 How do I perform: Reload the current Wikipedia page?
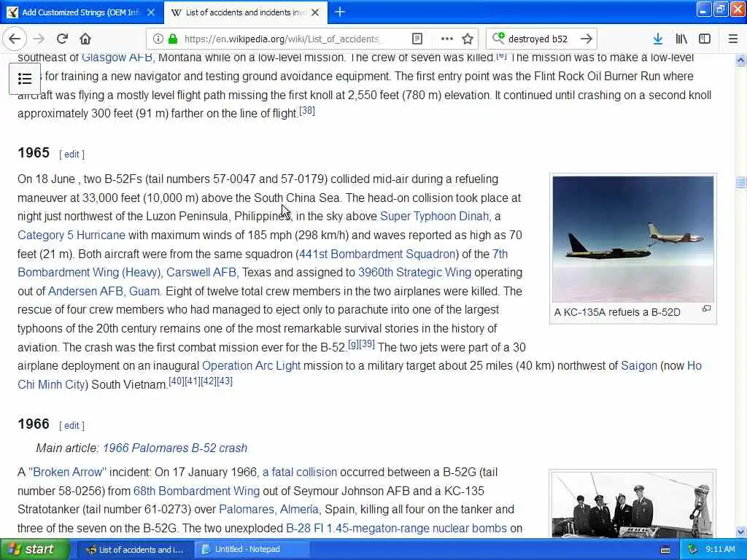tap(62, 39)
